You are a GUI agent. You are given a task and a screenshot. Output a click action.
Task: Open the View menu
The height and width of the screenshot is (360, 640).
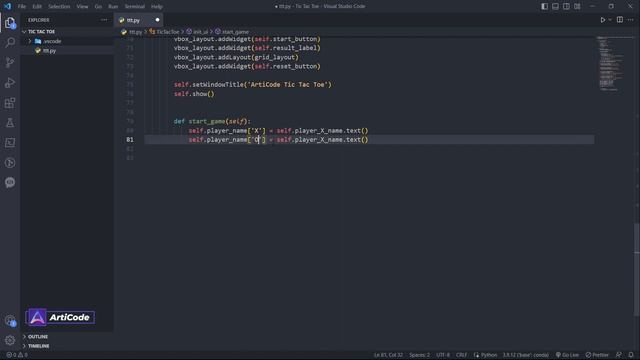tap(82, 7)
